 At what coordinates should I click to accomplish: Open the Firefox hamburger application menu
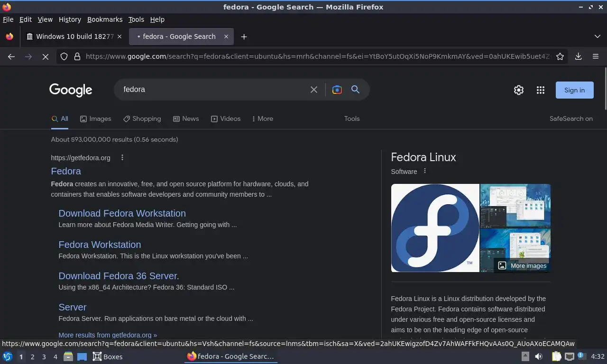pyautogui.click(x=596, y=56)
